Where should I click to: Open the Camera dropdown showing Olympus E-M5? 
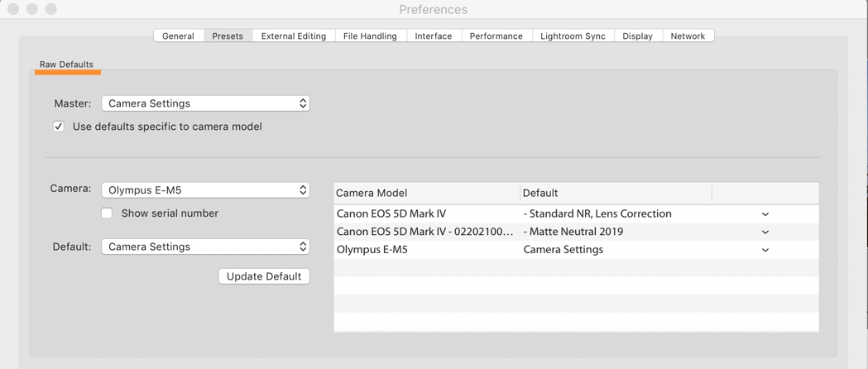(205, 190)
